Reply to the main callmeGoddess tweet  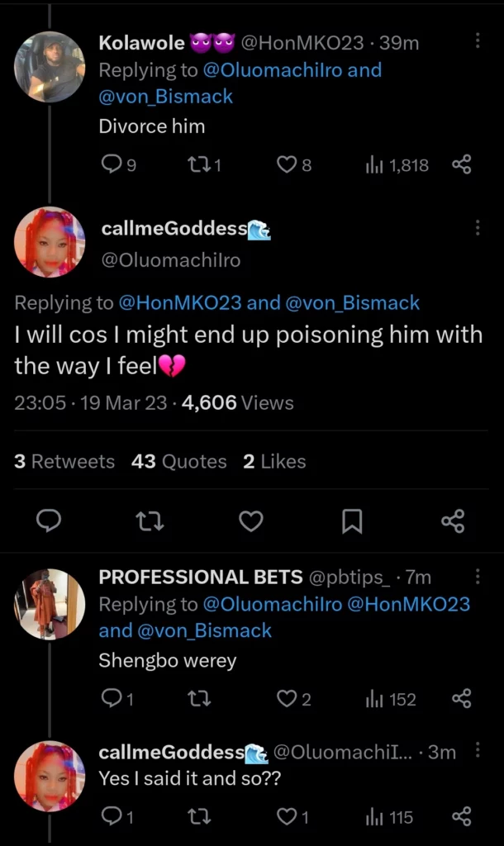pos(49,521)
